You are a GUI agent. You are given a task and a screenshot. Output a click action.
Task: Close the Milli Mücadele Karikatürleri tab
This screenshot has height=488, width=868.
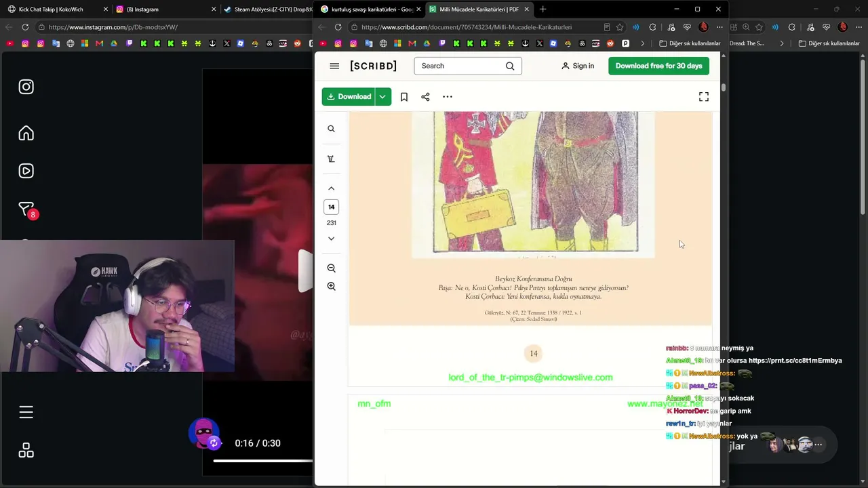(526, 9)
